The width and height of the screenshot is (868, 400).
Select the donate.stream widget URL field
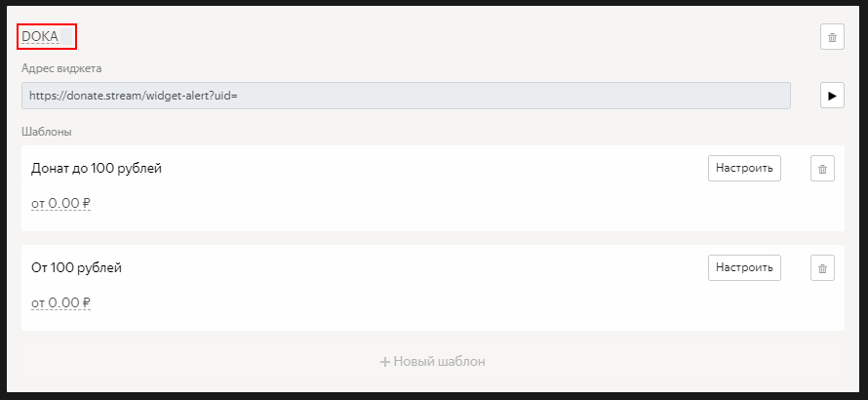click(406, 96)
